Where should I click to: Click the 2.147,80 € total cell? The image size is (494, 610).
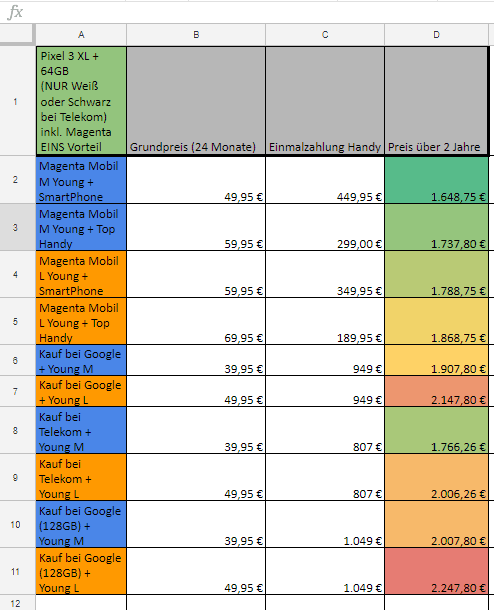click(x=436, y=391)
